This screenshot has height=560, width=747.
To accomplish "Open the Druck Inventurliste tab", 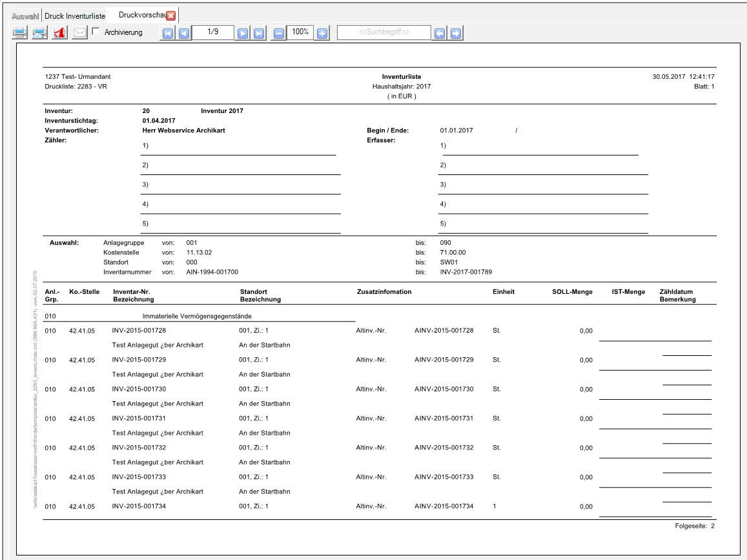I will coord(75,16).
